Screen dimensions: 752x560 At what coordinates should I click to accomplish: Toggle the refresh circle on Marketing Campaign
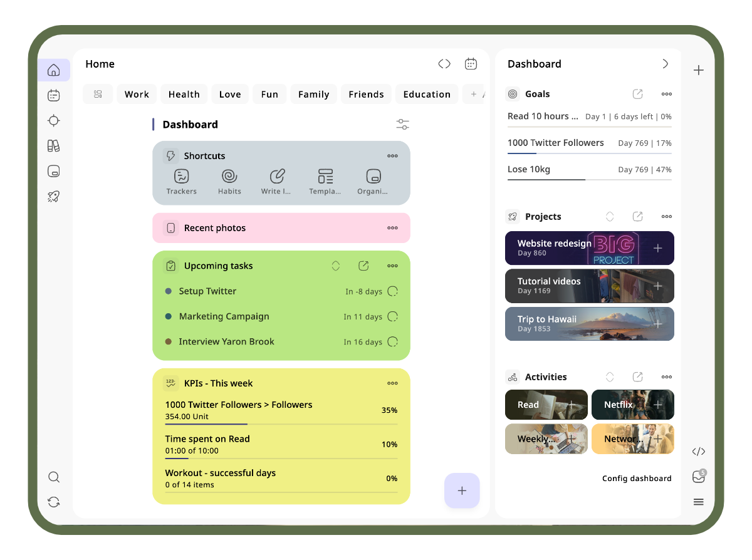pyautogui.click(x=393, y=316)
